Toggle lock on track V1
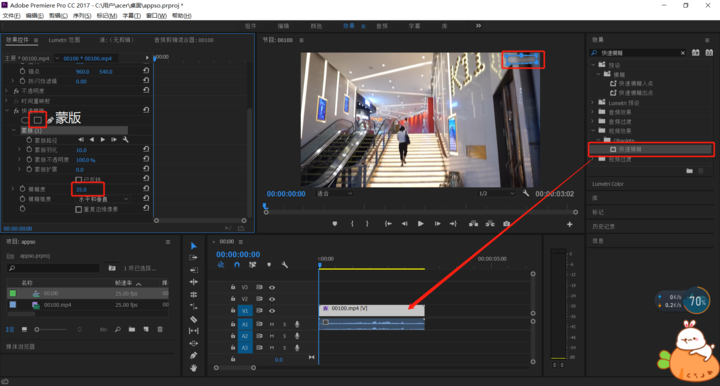Screen dimensions: 720x386 tap(233, 310)
